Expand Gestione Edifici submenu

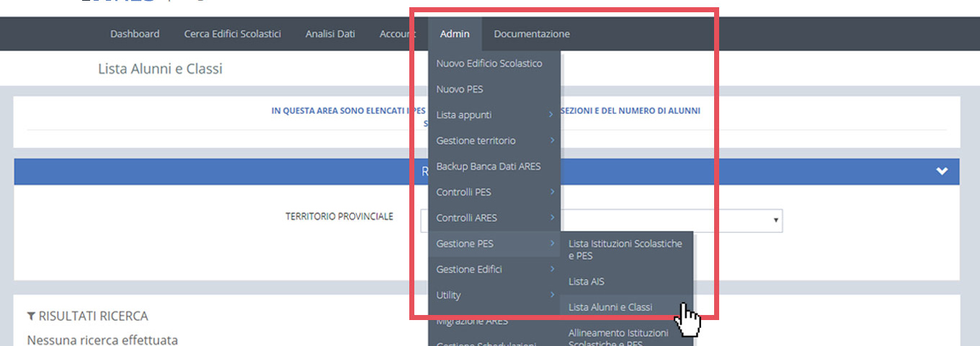coord(494,270)
